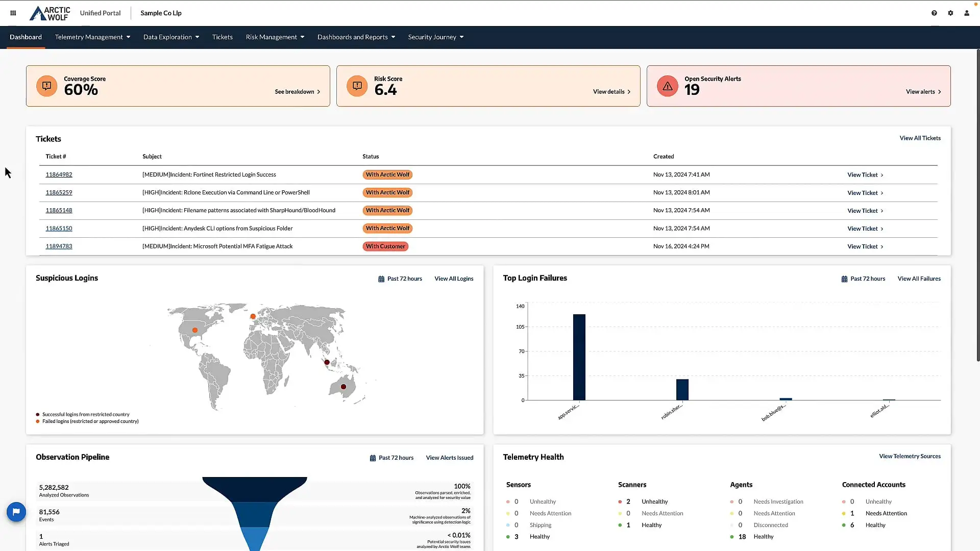This screenshot has width=980, height=551.
Task: Click the Risk Score card icon
Action: tap(357, 86)
